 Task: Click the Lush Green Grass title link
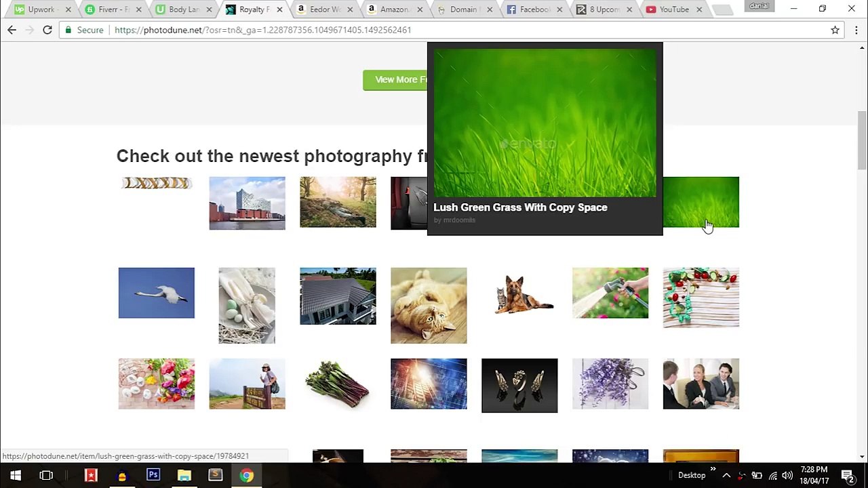coord(520,207)
